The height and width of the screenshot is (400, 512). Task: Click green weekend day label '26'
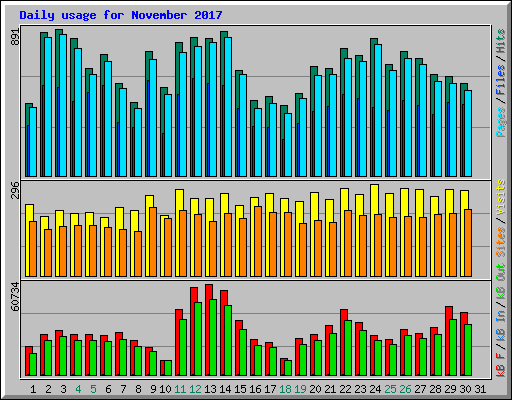[x=405, y=389]
